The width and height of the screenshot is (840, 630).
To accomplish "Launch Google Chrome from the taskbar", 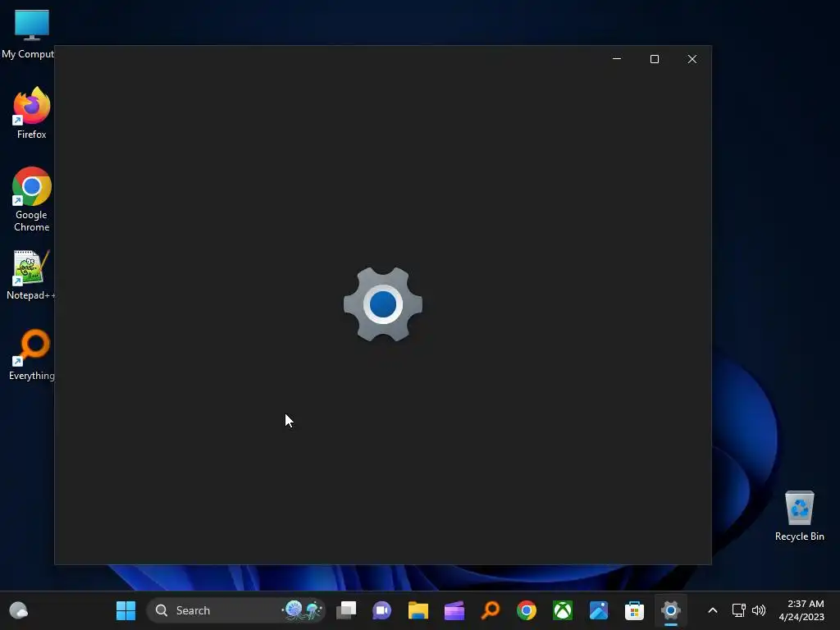I will (x=527, y=610).
